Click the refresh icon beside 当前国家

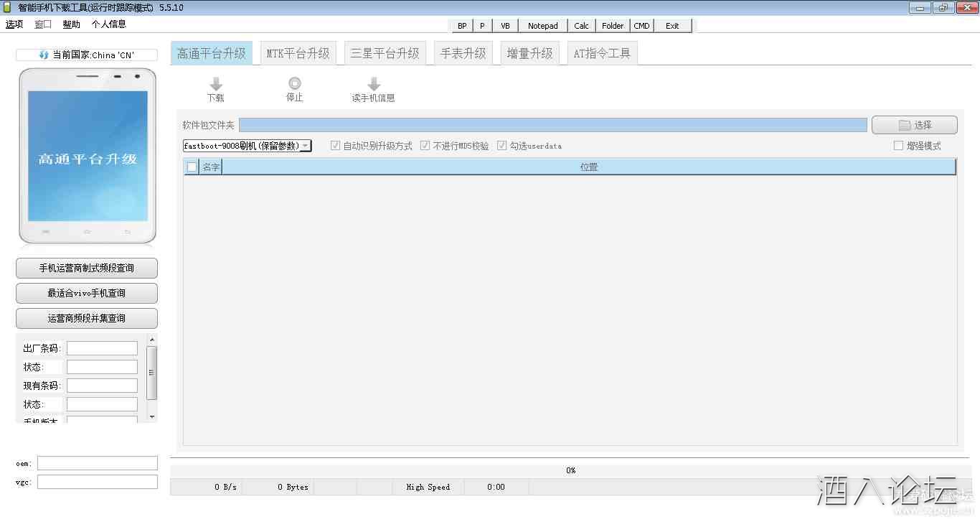point(44,55)
